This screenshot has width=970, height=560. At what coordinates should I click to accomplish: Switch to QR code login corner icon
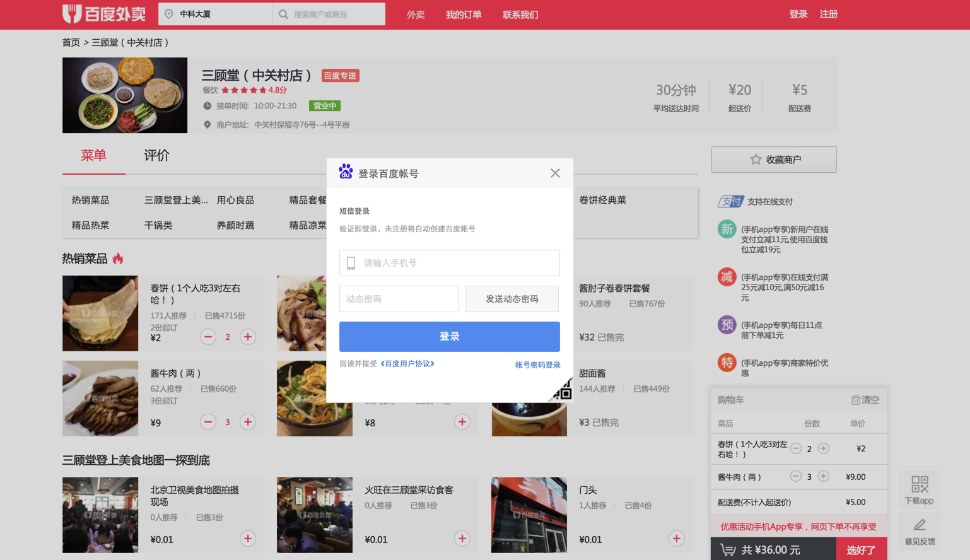coord(562,390)
